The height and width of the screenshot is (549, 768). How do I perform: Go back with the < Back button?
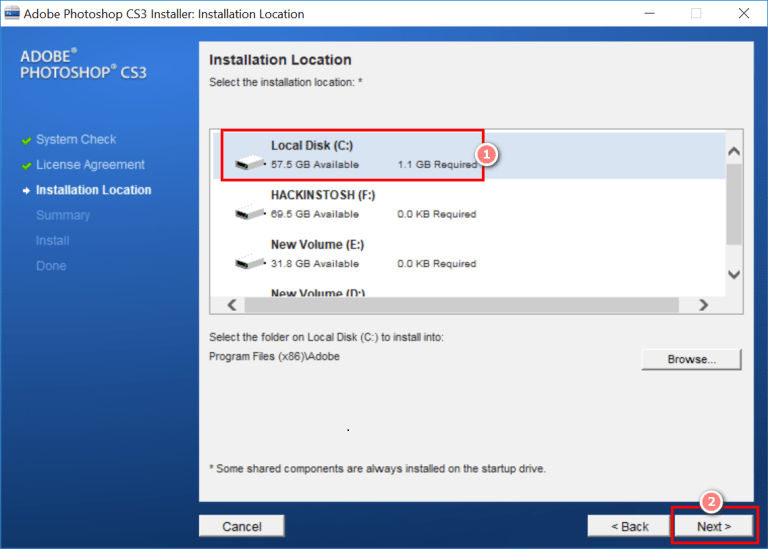point(630,526)
